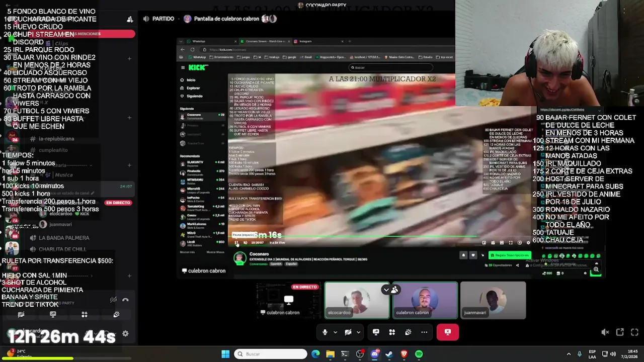Pause shared Kick stream video
This screenshot has width=644, height=362.
[x=236, y=243]
